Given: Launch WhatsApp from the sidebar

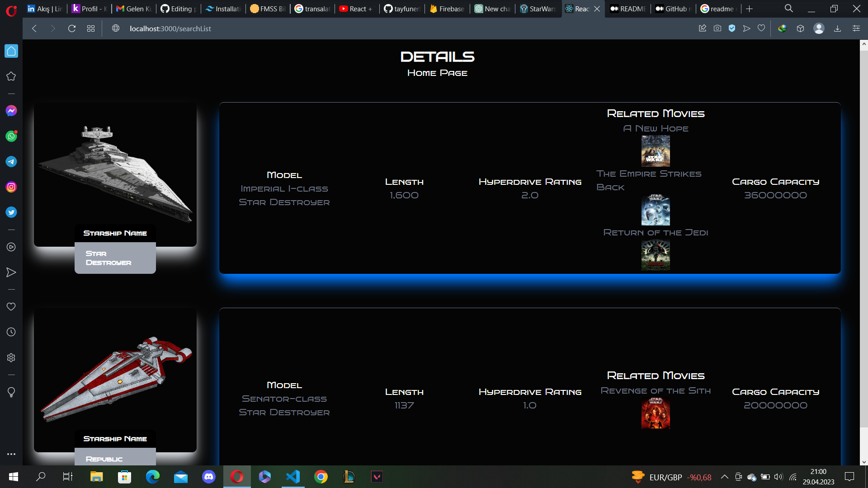Looking at the screenshot, I should (11, 136).
